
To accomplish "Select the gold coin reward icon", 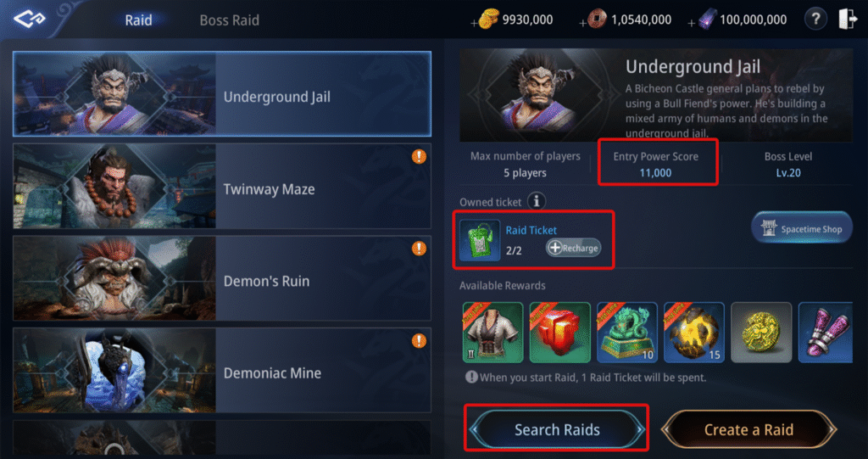I will tap(761, 333).
